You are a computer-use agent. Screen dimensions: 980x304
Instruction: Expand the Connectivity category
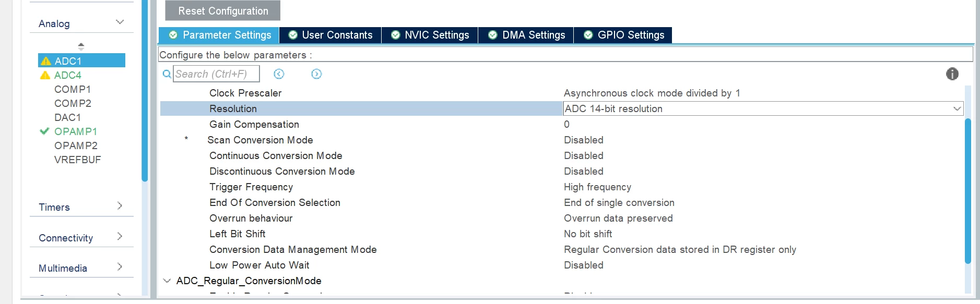pyautogui.click(x=120, y=236)
